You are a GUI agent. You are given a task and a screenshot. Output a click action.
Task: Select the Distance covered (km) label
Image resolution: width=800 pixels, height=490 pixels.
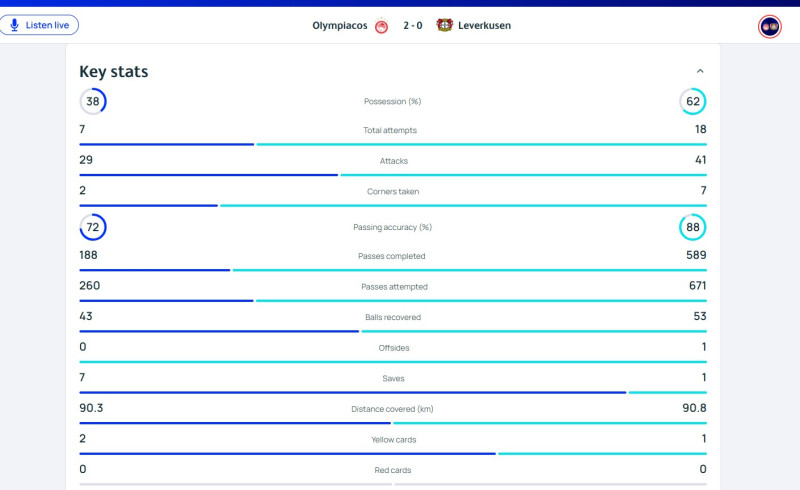[393, 409]
